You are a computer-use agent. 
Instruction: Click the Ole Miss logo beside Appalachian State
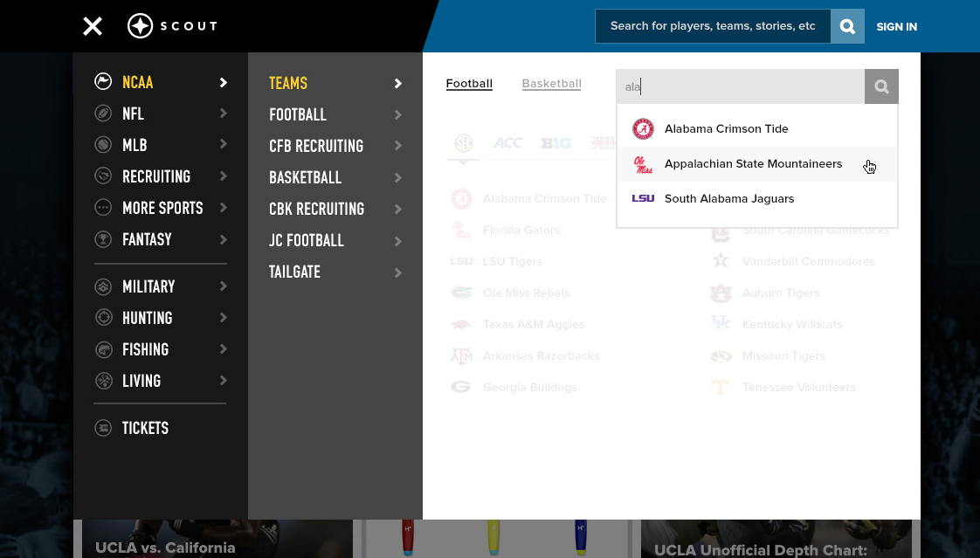[643, 164]
